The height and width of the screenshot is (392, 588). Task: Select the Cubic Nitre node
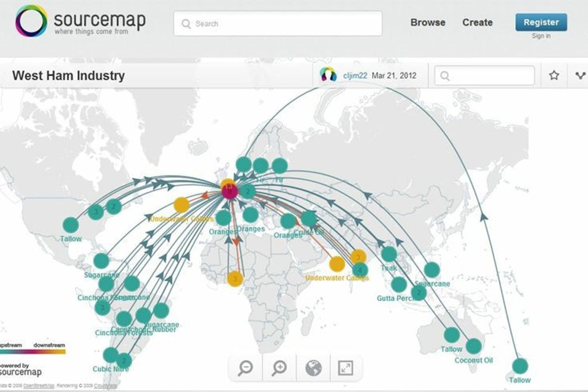(111, 355)
